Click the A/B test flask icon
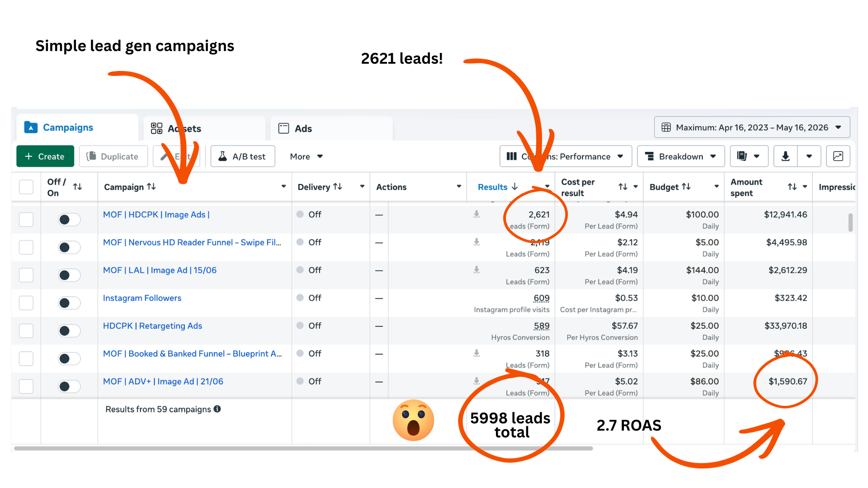 pyautogui.click(x=222, y=156)
